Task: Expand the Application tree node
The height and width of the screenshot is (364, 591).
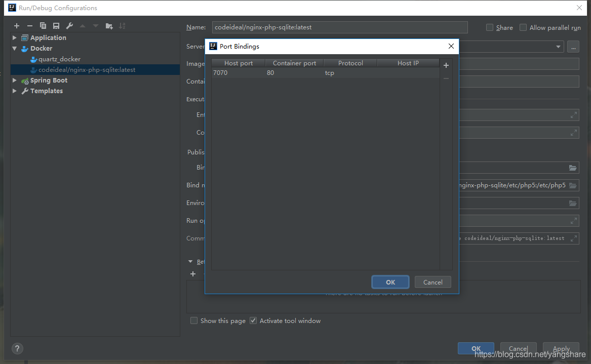Action: tap(14, 37)
